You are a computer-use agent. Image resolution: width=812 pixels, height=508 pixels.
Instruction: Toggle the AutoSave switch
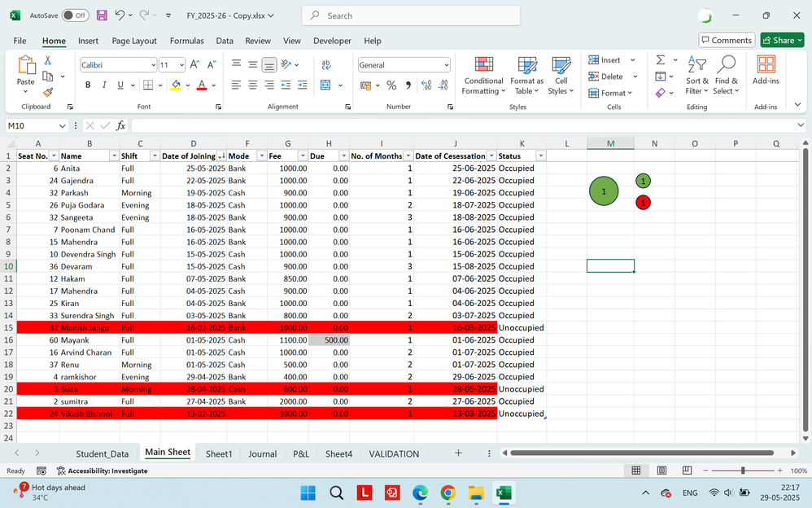(x=76, y=15)
